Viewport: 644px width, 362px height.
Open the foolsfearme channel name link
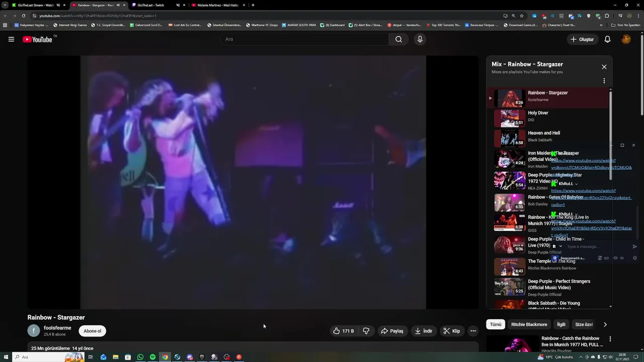[57, 328]
